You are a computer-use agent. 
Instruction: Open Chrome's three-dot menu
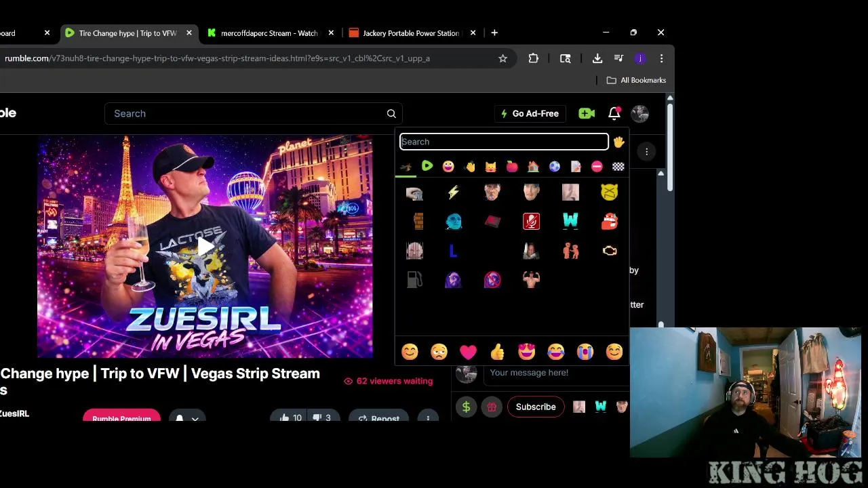(661, 58)
